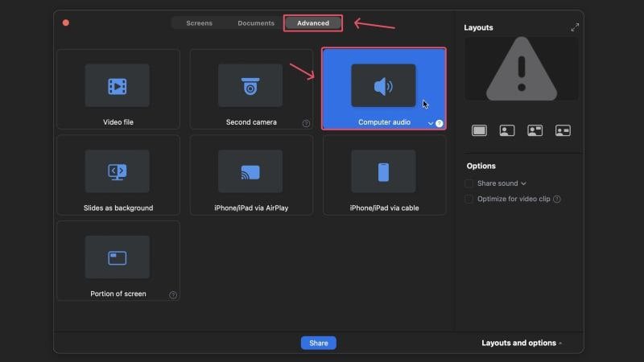The height and width of the screenshot is (362, 644).
Task: Expand the Layouts panel with arrows icon
Action: [x=575, y=27]
